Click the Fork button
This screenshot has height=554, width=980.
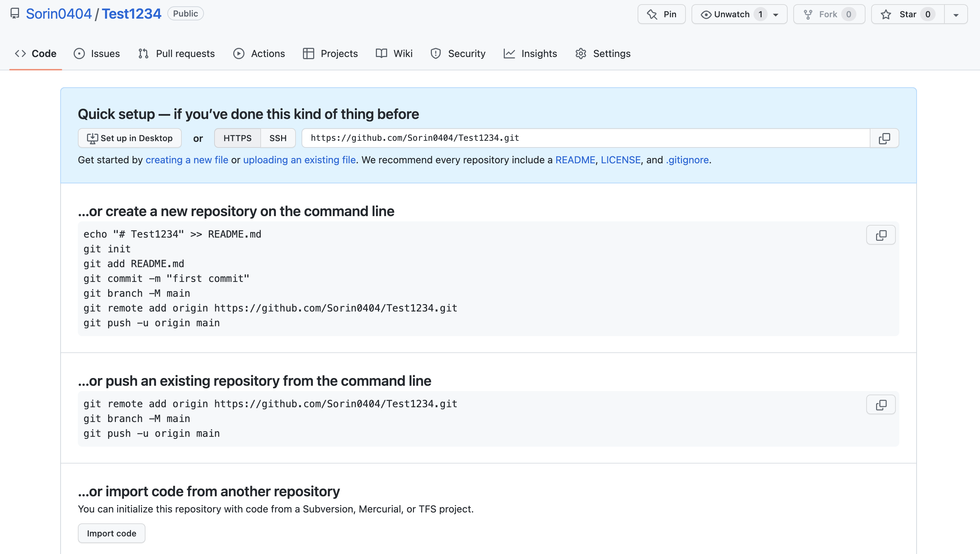(x=829, y=14)
